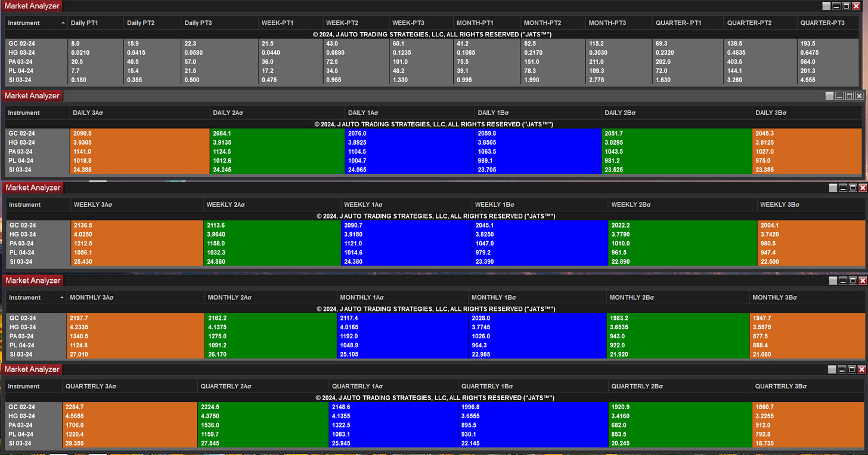
Task: Select the Market Analyzer title tab of the DAILY 3Aσ window
Action: pyautogui.click(x=32, y=96)
